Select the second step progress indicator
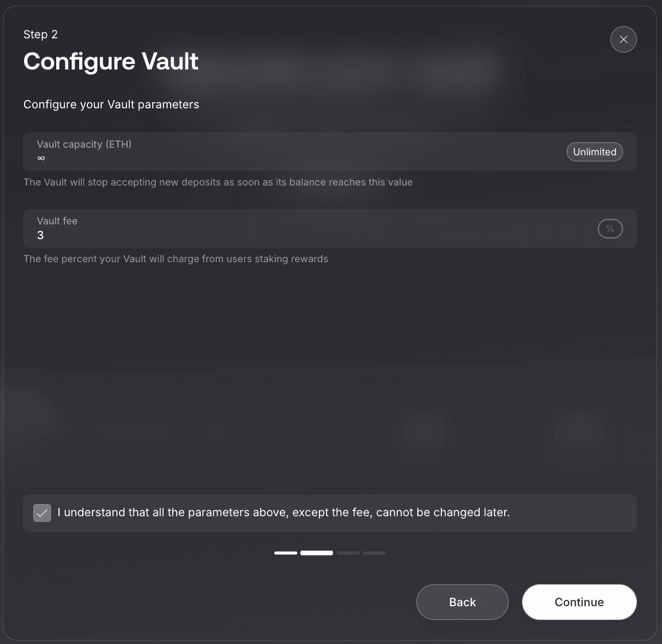 [317, 553]
